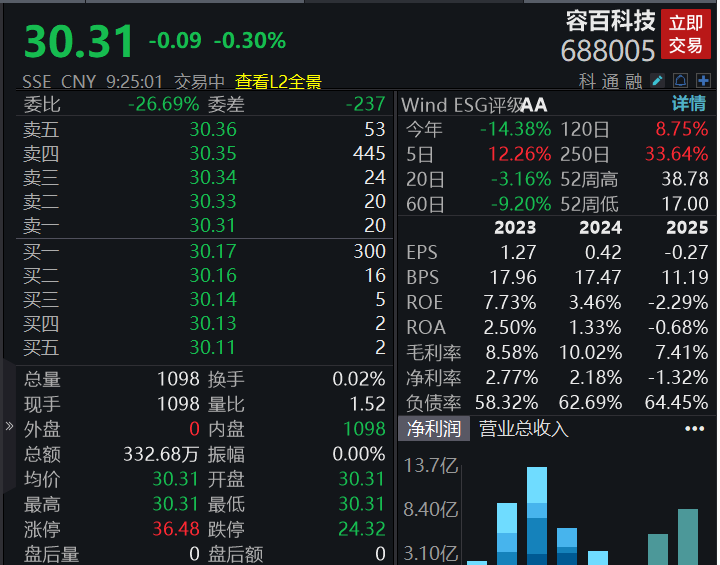Select the 2025 year column header
Image resolution: width=720 pixels, height=565 pixels.
[687, 227]
